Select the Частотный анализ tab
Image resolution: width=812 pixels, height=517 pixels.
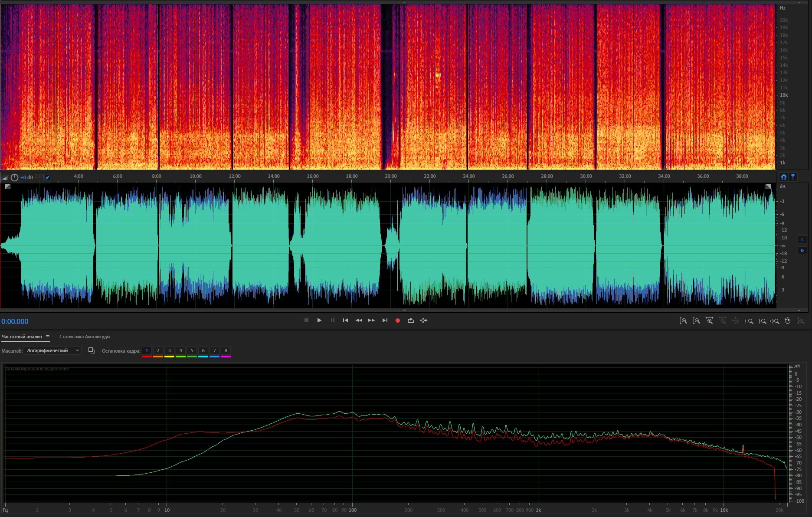click(22, 337)
